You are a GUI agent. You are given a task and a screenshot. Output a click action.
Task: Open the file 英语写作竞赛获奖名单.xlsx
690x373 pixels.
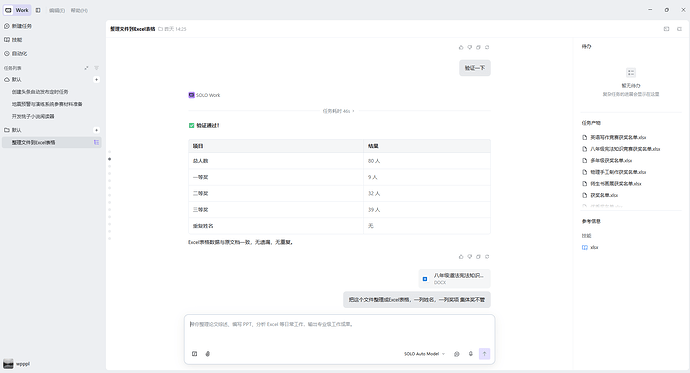614,137
